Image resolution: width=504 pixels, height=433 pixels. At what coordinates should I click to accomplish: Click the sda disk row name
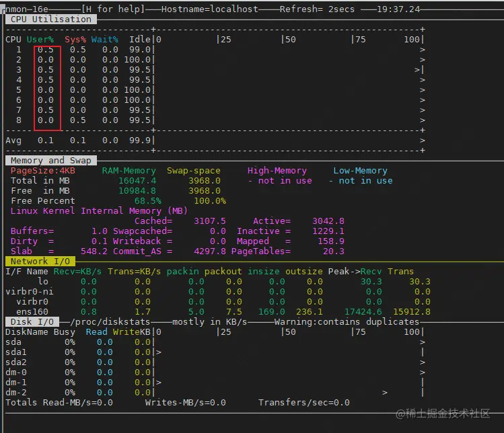pyautogui.click(x=13, y=342)
